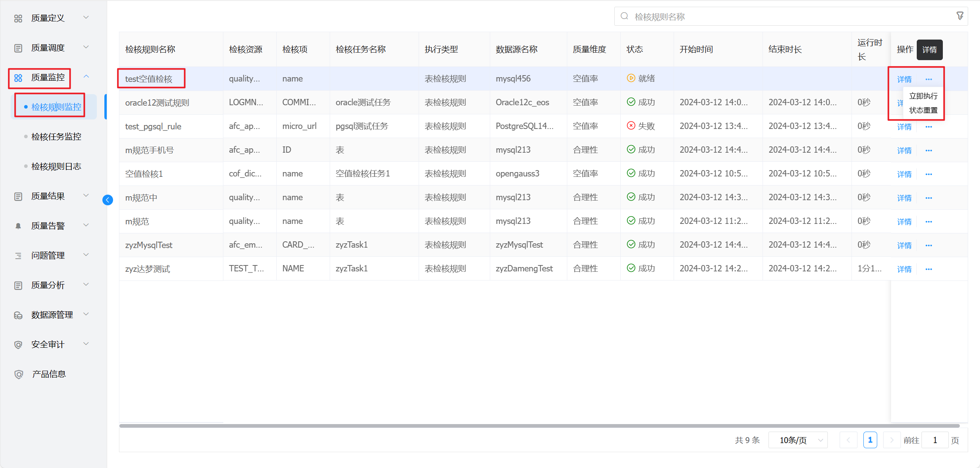Click the filter funnel icon in search bar
Screen dimensions: 980x468
[959, 16]
